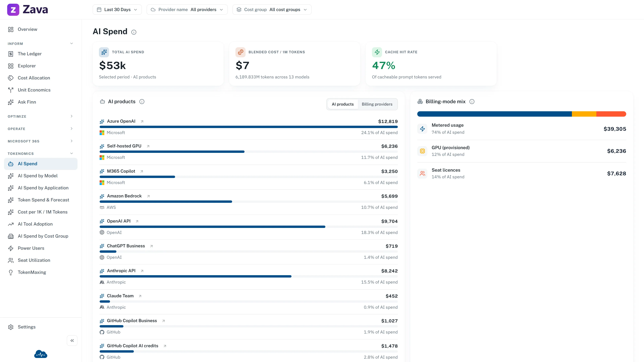Click the blue Metered usage bar segment
This screenshot has width=644, height=362.
pos(495,114)
